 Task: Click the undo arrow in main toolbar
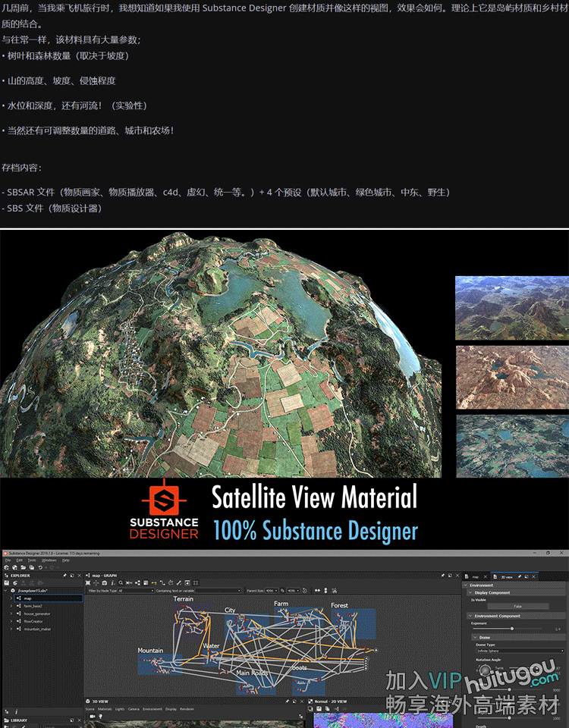coord(40,567)
